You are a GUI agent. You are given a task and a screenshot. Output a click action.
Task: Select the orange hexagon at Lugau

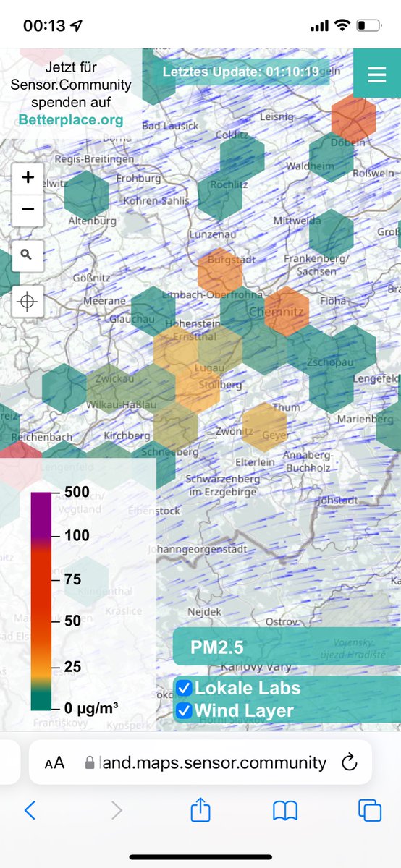[198, 388]
